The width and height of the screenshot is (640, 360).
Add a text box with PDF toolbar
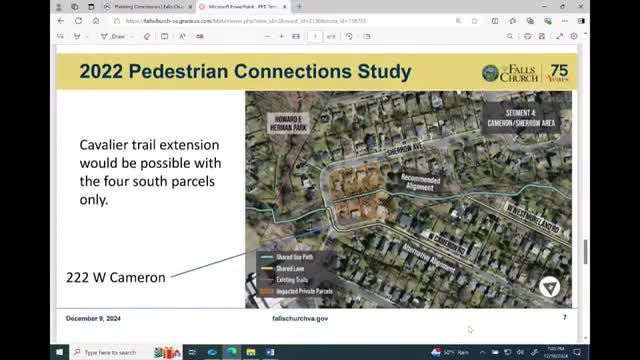(164, 36)
